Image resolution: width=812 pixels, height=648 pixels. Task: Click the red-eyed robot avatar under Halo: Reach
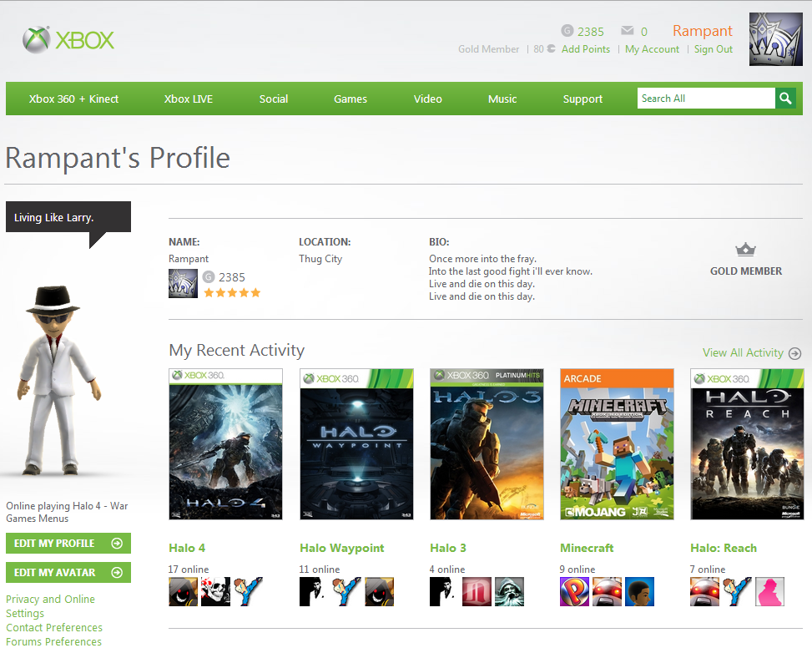(x=705, y=591)
